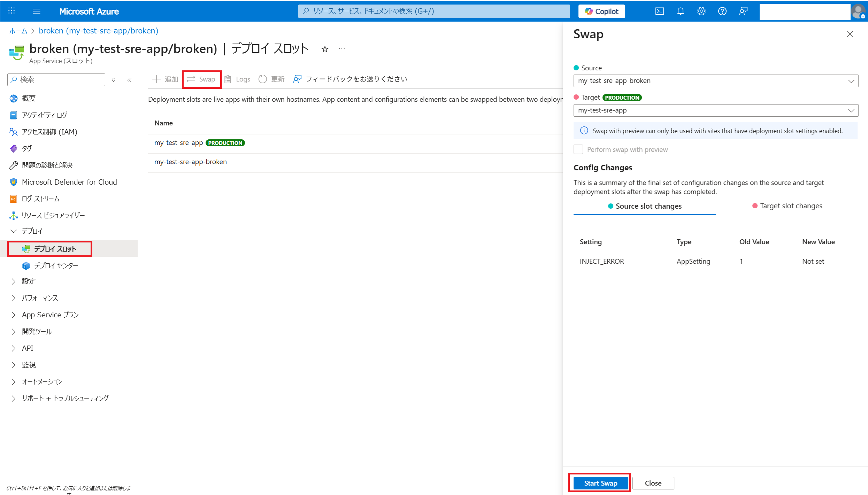Image resolution: width=868 pixels, height=495 pixels.
Task: Click the Setting column header
Action: [x=591, y=242]
